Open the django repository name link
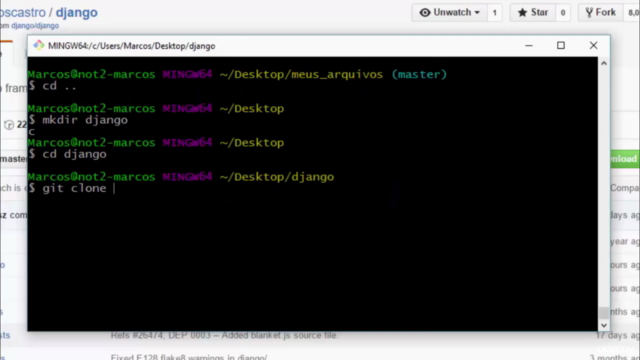 coord(77,12)
